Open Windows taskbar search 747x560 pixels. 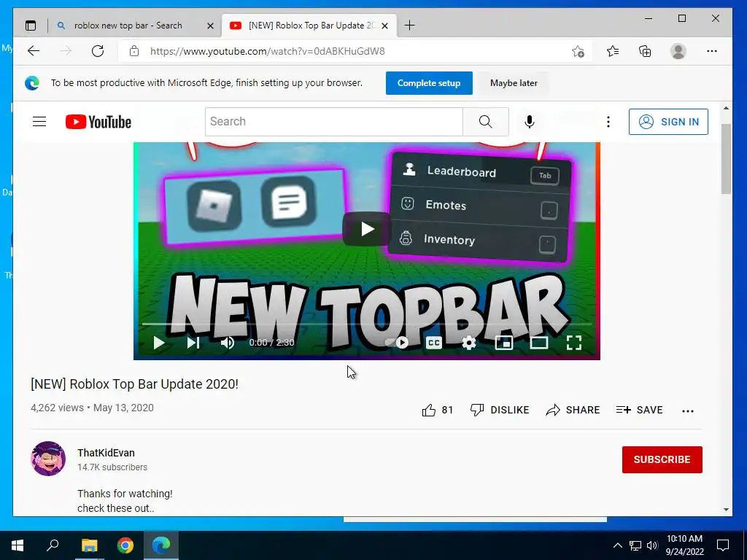pyautogui.click(x=53, y=545)
